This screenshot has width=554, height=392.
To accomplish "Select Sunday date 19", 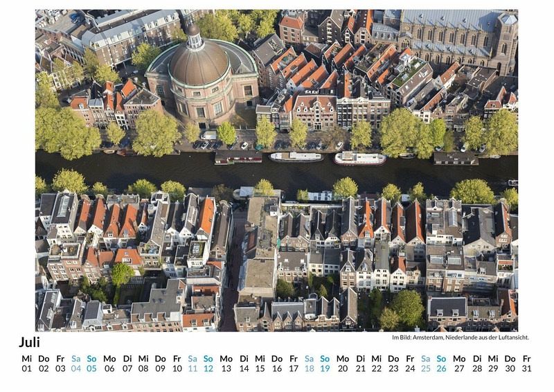I will (x=325, y=368).
